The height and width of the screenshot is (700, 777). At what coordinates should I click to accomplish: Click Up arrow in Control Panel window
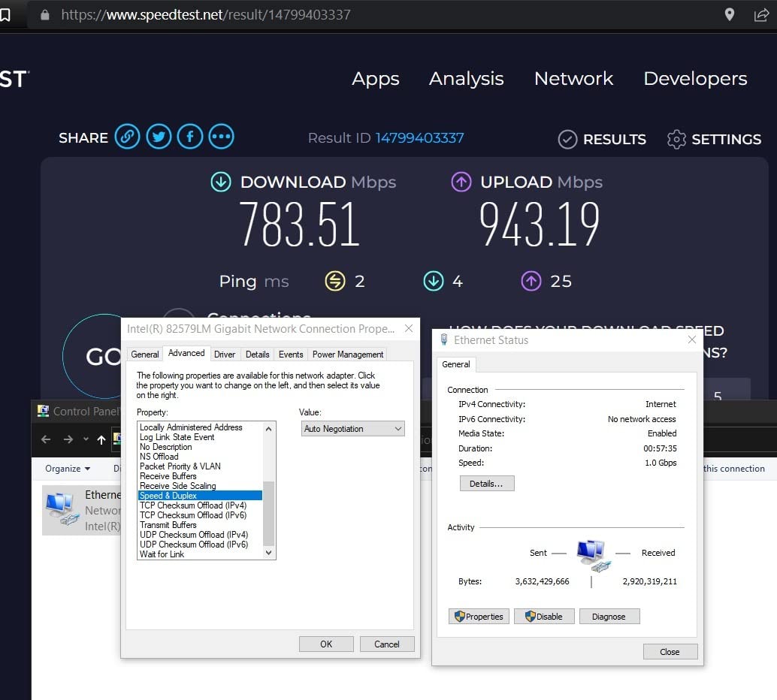tap(101, 439)
